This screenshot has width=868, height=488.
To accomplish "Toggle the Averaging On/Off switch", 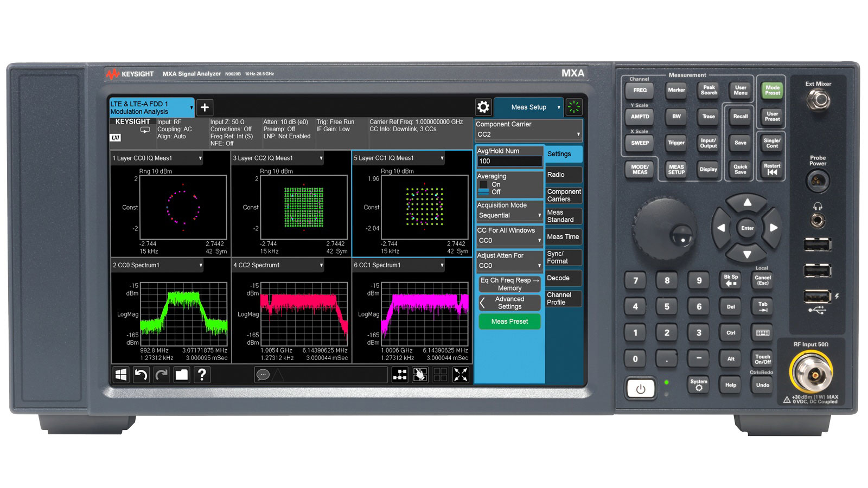I will pos(483,188).
